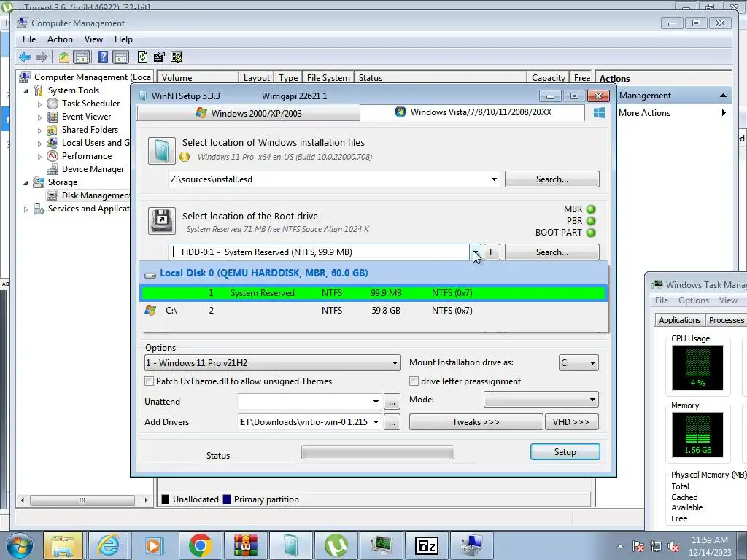Click the volume speaker icon in system tray
Image resolution: width=747 pixels, height=560 pixels.
pyautogui.click(x=673, y=547)
